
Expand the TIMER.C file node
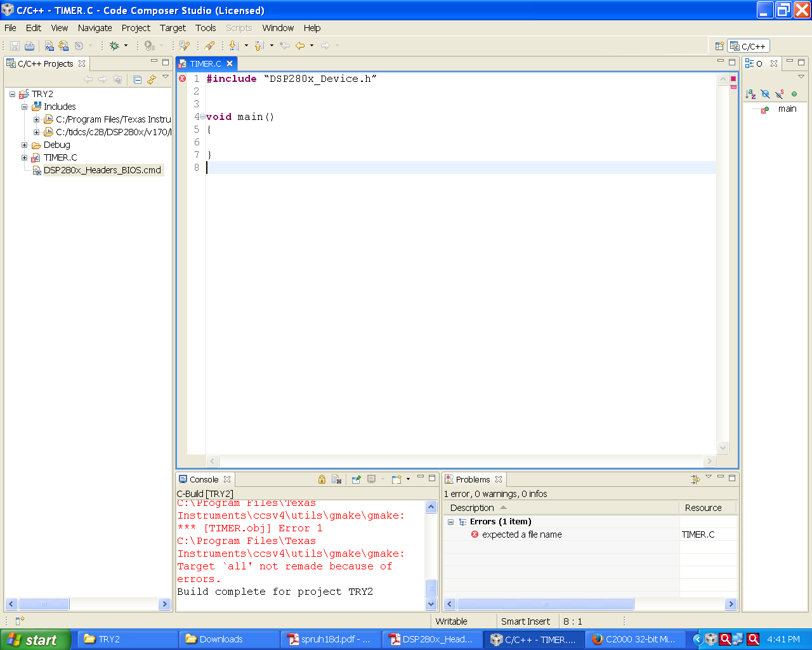pyautogui.click(x=24, y=157)
